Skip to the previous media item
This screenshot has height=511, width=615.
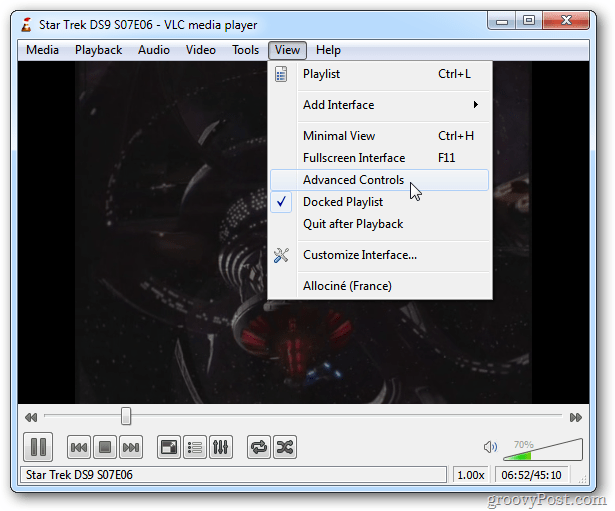tap(79, 447)
